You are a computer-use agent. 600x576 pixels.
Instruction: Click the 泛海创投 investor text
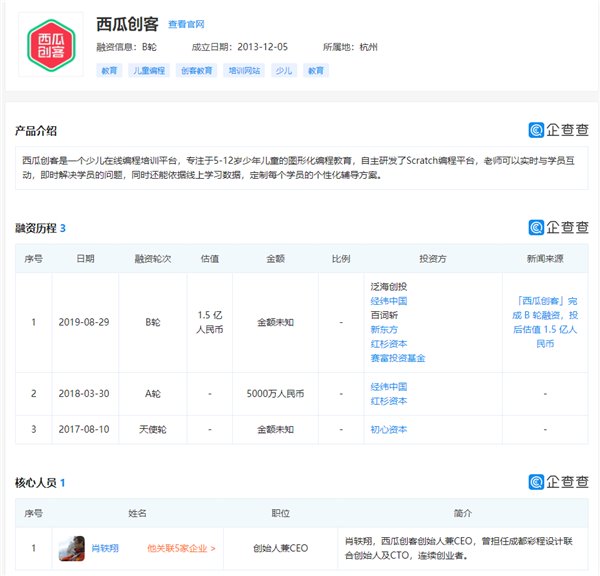(x=389, y=286)
